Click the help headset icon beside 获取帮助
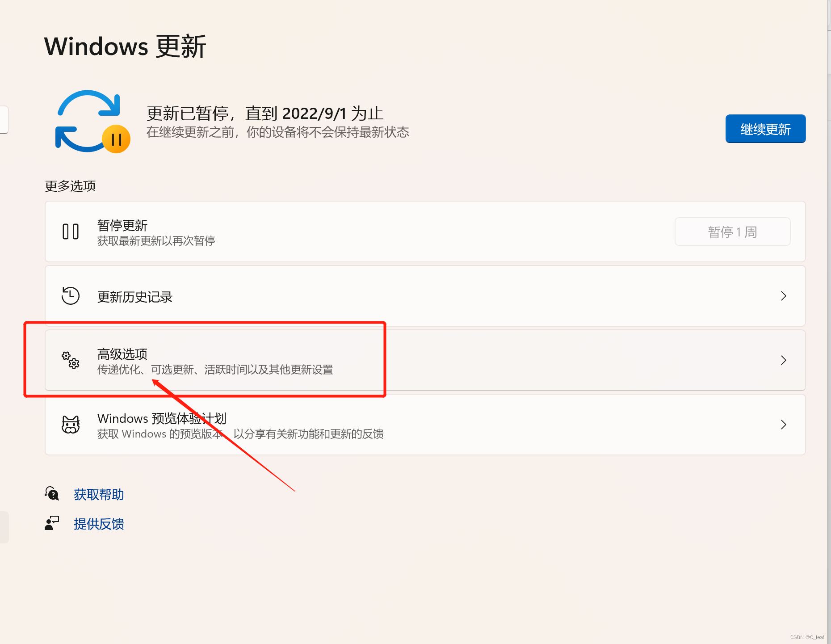The width and height of the screenshot is (831, 644). (x=52, y=494)
